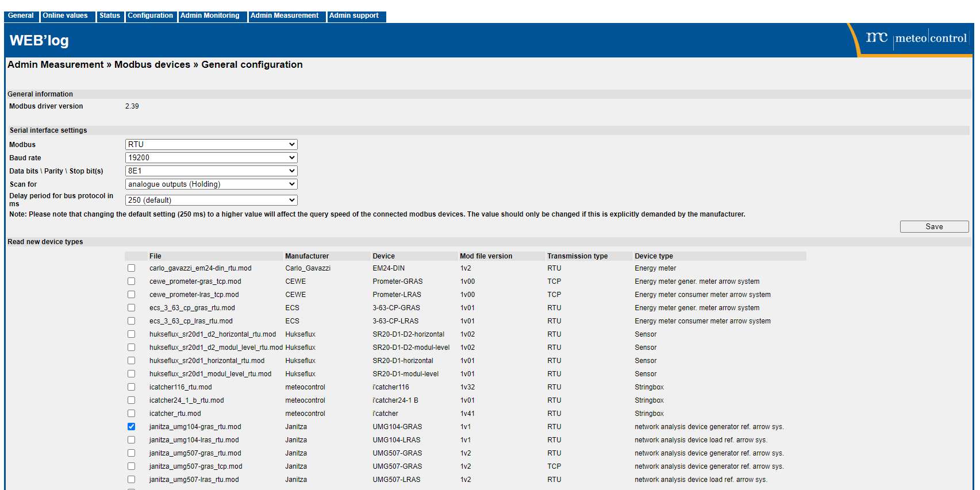Click the meteocontrol logo
This screenshot has width=980, height=490.
click(x=916, y=38)
